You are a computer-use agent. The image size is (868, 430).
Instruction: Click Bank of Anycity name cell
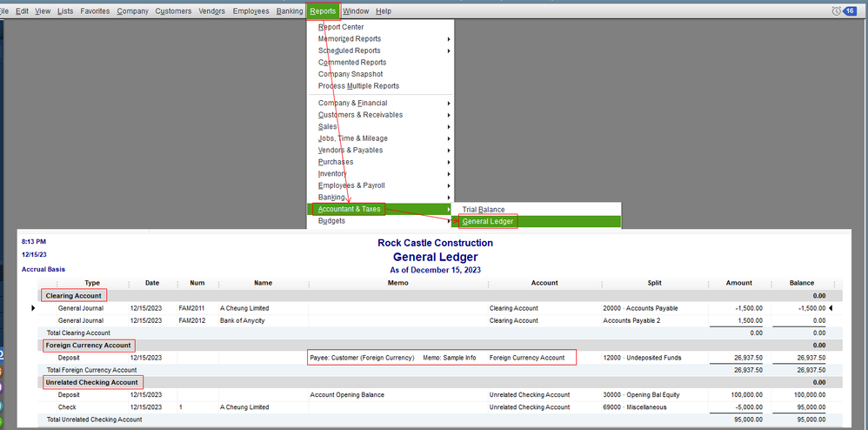coord(242,320)
